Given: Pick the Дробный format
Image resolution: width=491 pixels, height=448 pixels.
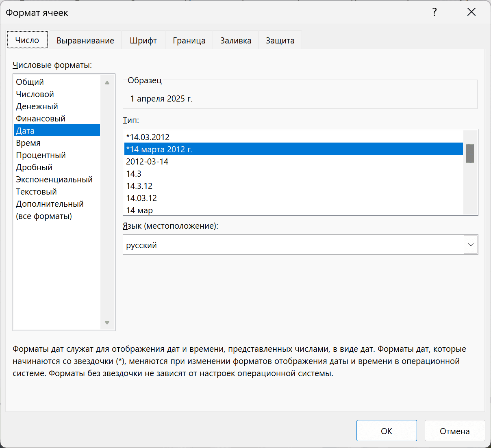Looking at the screenshot, I should pyautogui.click(x=57, y=167).
